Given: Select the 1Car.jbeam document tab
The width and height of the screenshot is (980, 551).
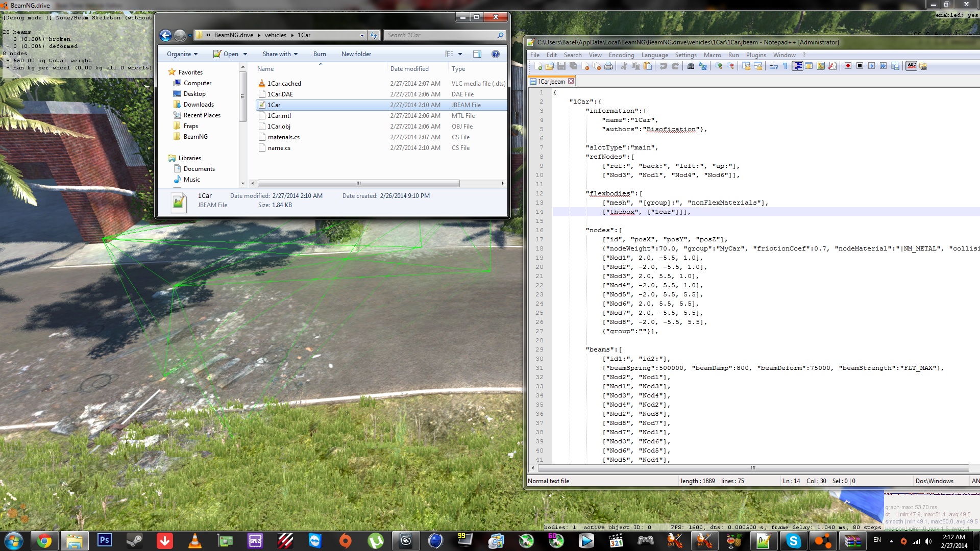Looking at the screenshot, I should pos(551,81).
